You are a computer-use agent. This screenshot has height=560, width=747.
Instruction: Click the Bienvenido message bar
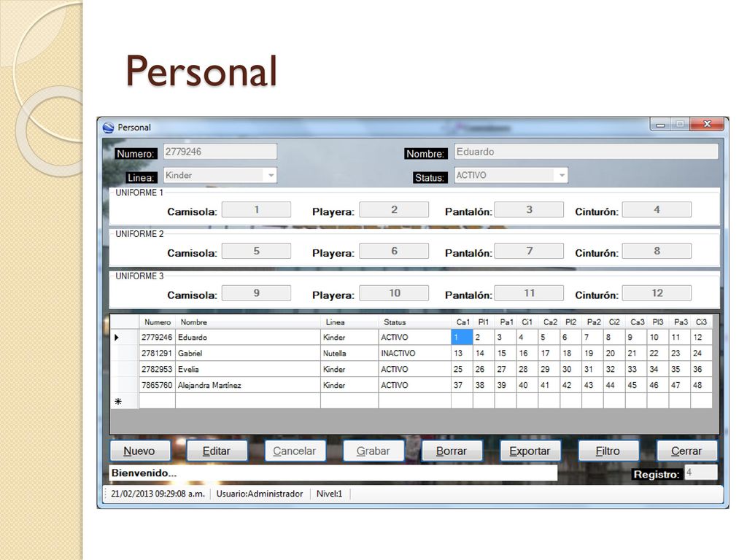pos(333,472)
